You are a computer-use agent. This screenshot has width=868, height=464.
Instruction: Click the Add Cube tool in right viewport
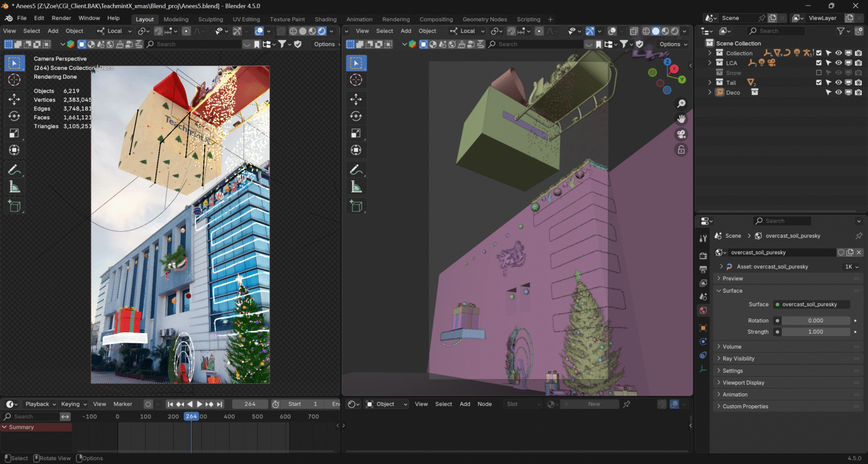[x=356, y=206]
